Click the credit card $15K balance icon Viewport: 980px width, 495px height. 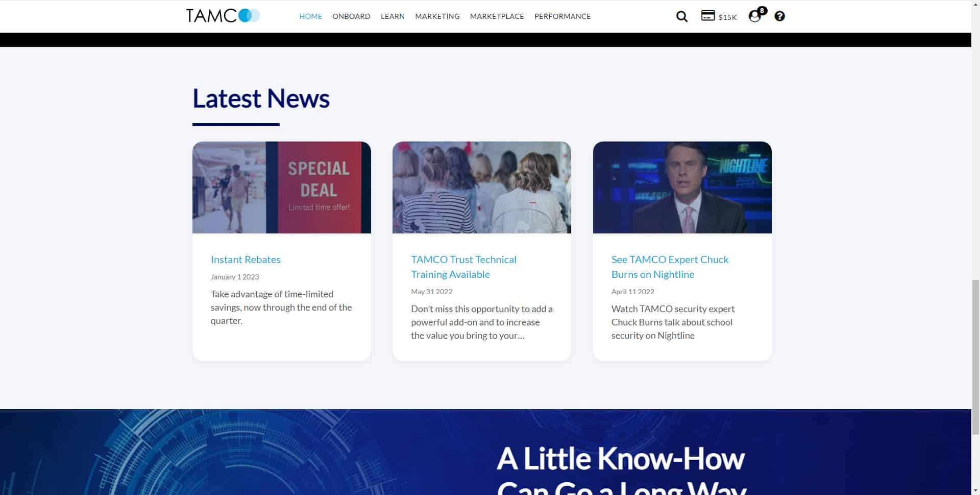pos(718,16)
